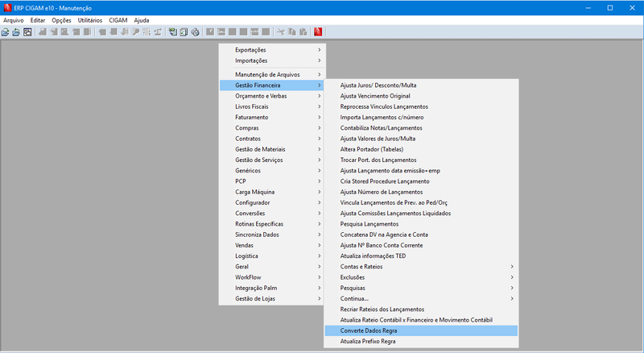Screen dimensions: 644x353
Task: Expand the Exportações submenu arrow
Action: point(319,50)
